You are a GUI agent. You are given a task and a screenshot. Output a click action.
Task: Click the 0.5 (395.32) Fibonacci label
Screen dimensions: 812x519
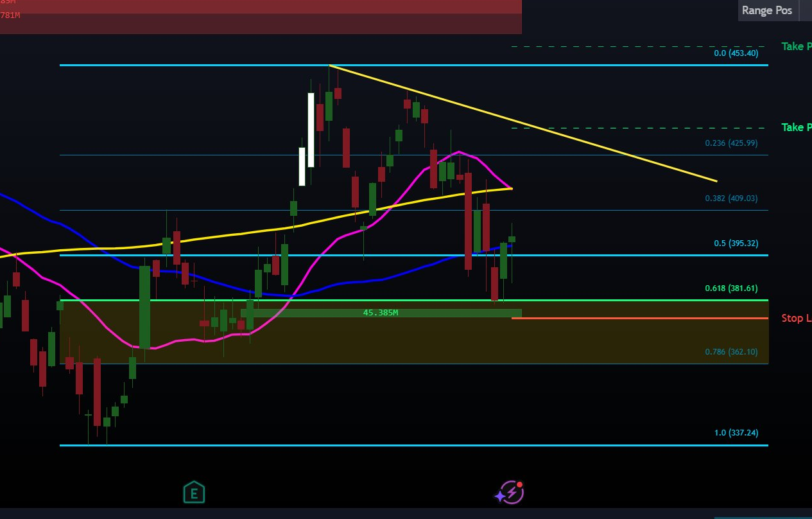(736, 243)
